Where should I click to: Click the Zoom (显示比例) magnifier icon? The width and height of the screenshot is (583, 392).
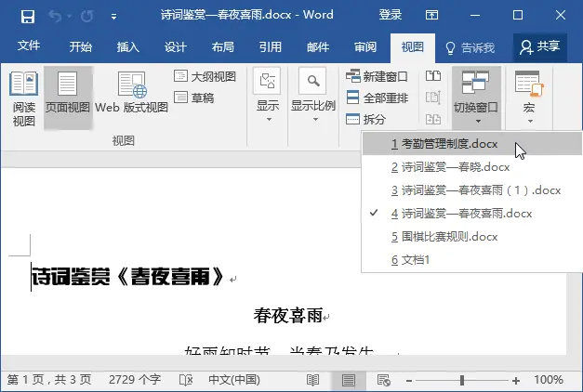(x=312, y=81)
